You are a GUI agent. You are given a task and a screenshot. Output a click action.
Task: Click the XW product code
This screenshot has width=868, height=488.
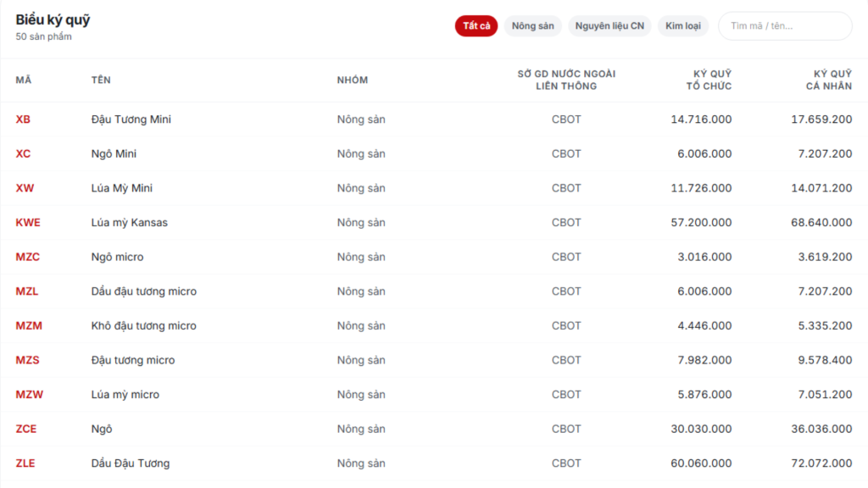coord(25,188)
